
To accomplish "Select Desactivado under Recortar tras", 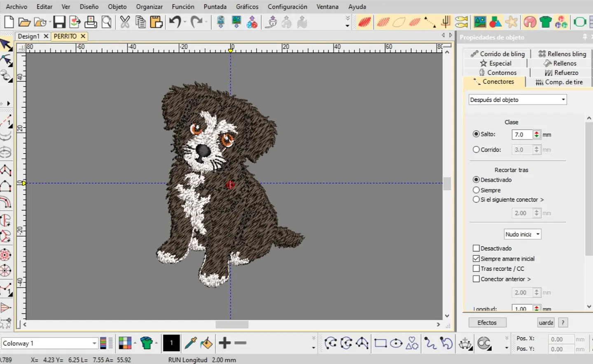I will pos(476,180).
